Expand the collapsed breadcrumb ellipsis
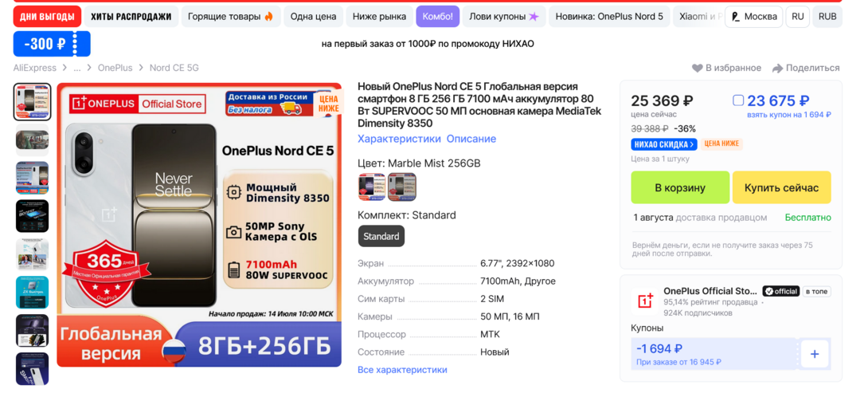Viewport: 868px width, 397px height. [x=77, y=69]
